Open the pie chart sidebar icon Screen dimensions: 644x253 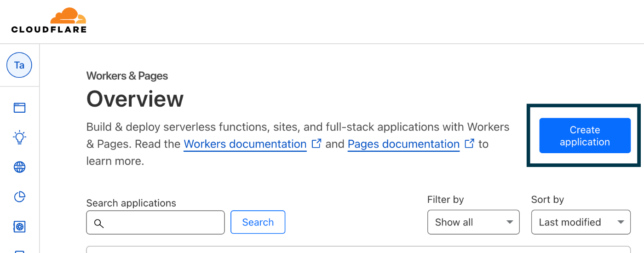tap(19, 197)
